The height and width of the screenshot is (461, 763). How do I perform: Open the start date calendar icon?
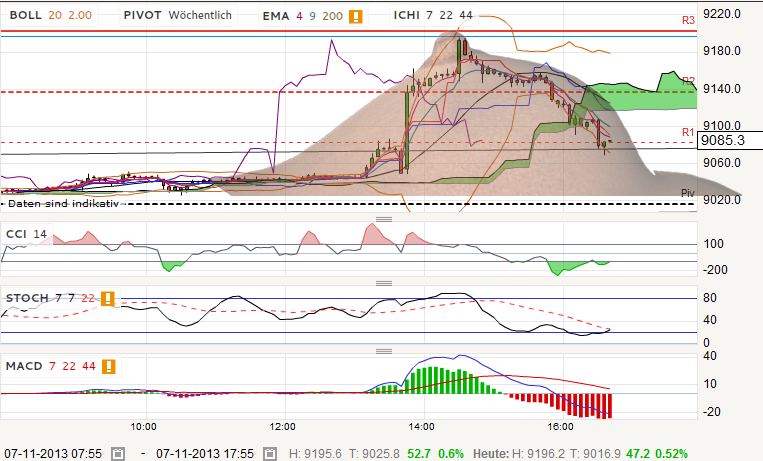click(x=118, y=454)
